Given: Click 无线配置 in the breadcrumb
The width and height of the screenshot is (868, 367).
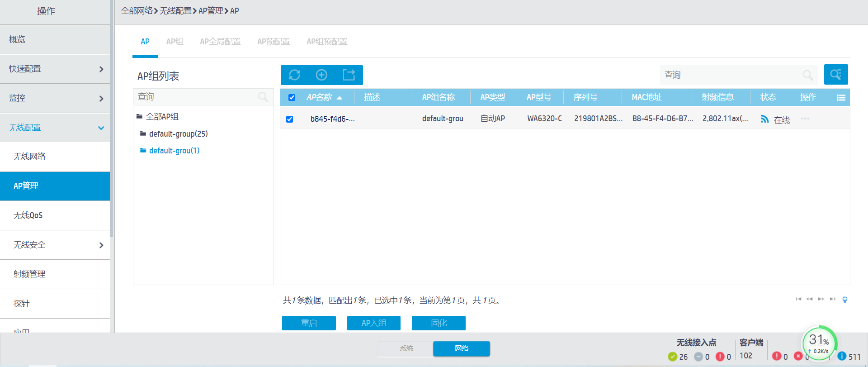Looking at the screenshot, I should tap(176, 11).
